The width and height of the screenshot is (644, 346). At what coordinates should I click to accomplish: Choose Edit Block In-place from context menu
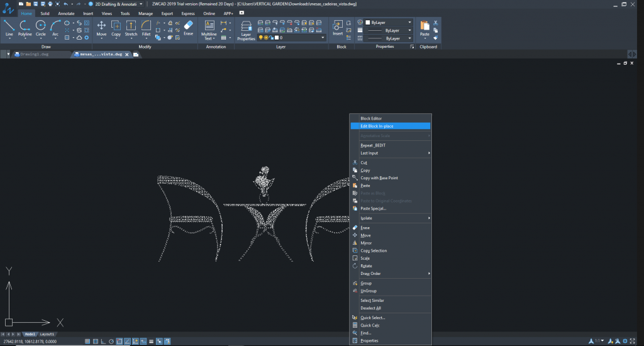(391, 126)
